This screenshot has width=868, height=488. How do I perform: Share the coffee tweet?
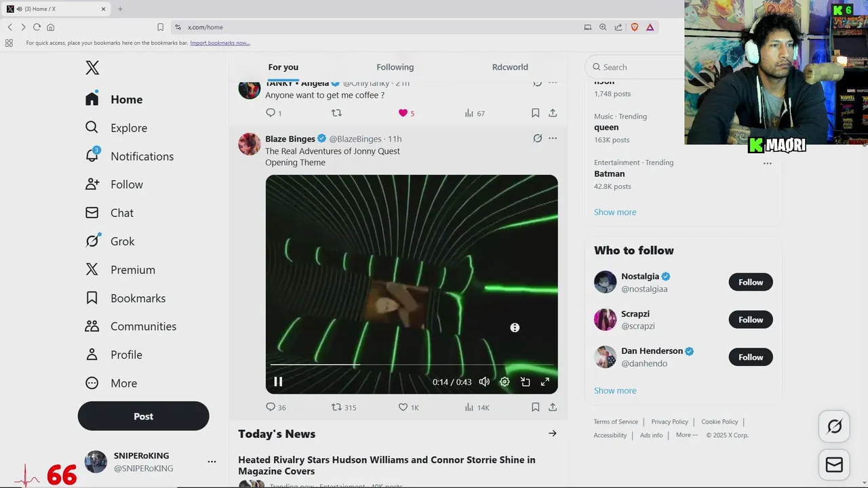[x=553, y=113]
